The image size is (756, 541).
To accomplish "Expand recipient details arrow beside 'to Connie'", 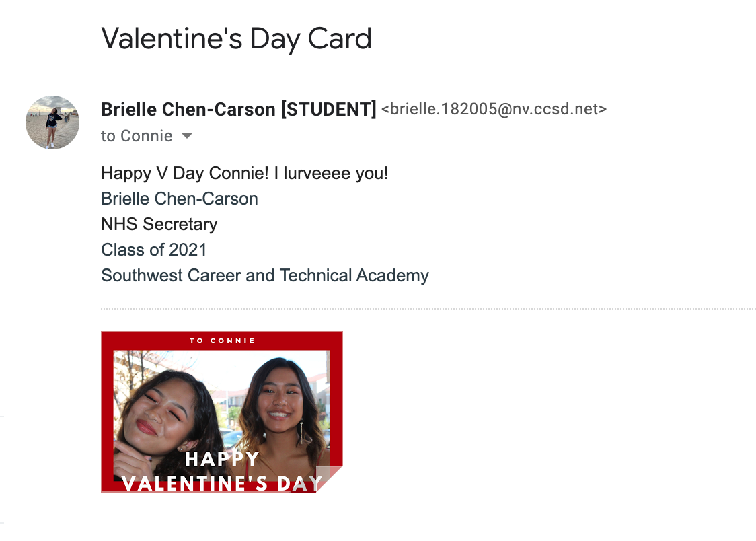I will coord(187,137).
